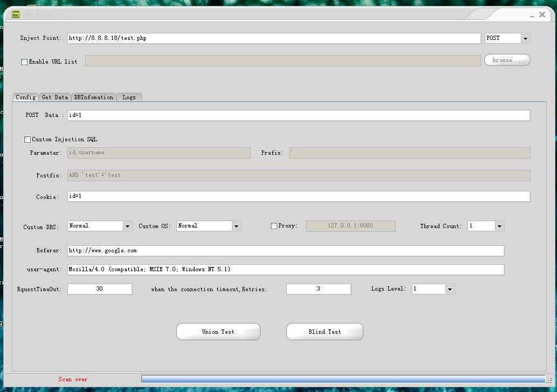This screenshot has width=557, height=392.
Task: Click the browse... button
Action: [x=507, y=60]
